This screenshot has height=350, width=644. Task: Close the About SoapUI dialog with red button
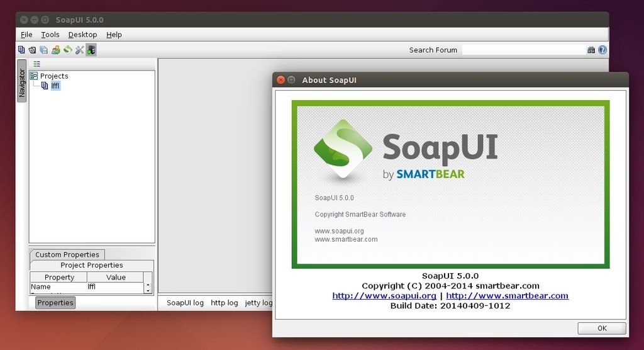pos(281,80)
